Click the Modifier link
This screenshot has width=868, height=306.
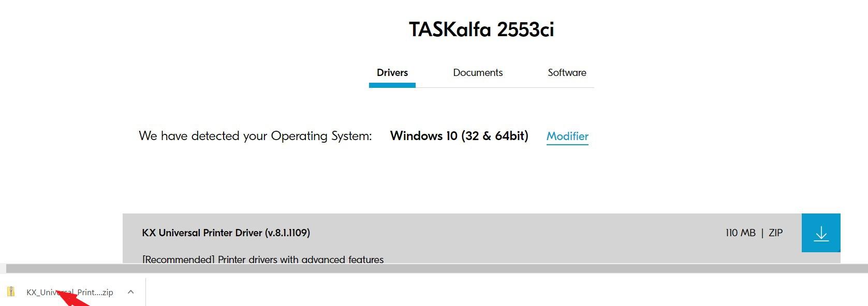[567, 136]
